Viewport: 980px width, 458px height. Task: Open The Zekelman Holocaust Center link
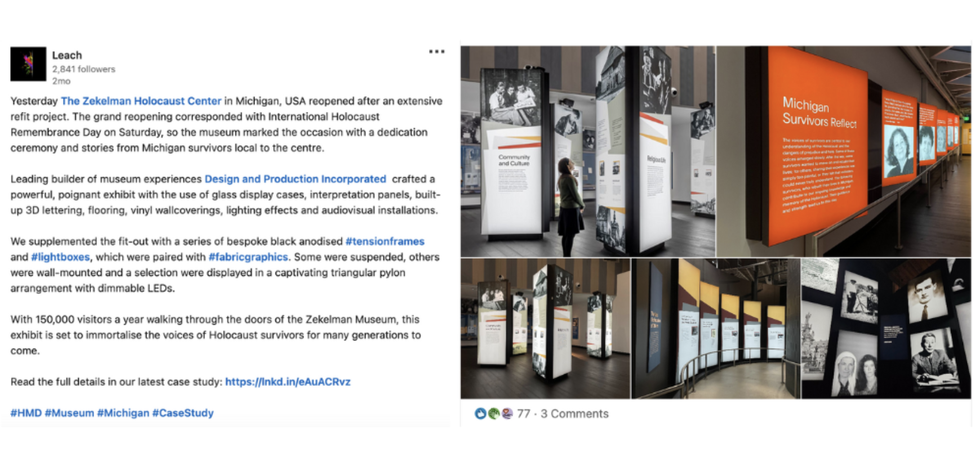click(141, 101)
